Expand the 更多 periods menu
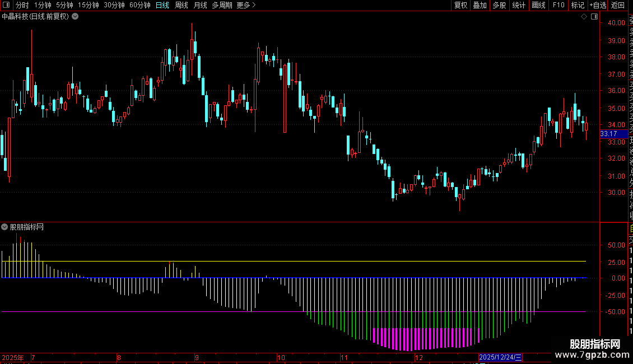633x364 pixels. pos(246,5)
